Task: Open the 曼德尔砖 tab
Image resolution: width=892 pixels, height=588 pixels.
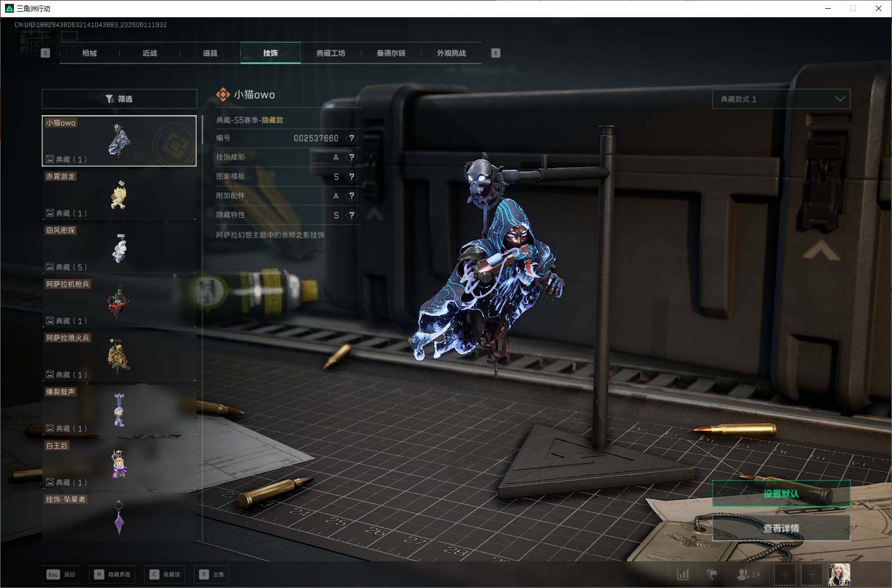Action: click(391, 53)
